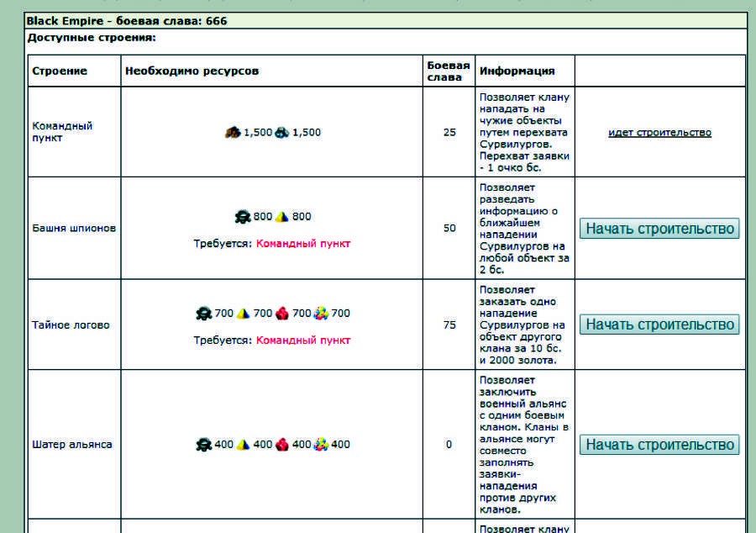Click the 'Необходимо ресурсов' column header
This screenshot has height=533, width=756.
pyautogui.click(x=192, y=71)
